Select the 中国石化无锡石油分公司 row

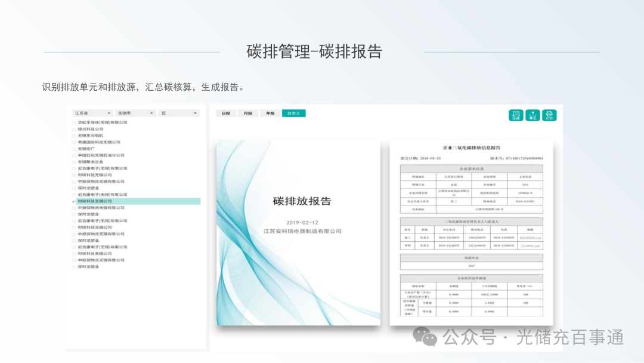pyautogui.click(x=135, y=155)
